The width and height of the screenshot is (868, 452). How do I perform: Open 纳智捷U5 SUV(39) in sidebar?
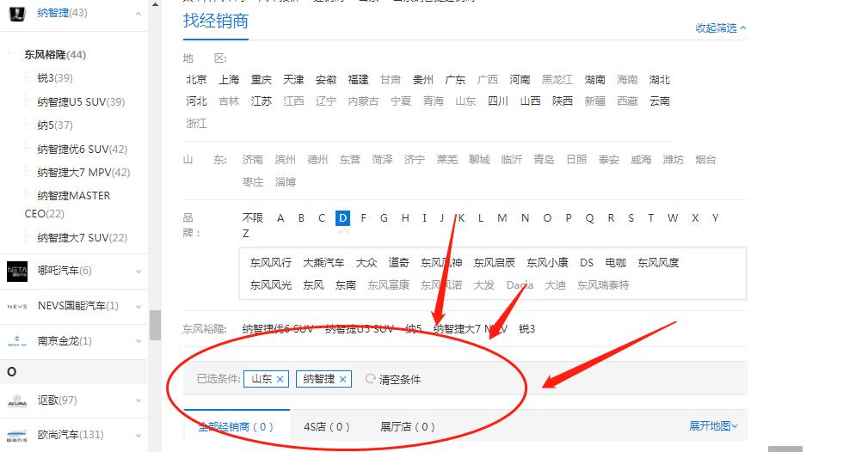tap(81, 101)
